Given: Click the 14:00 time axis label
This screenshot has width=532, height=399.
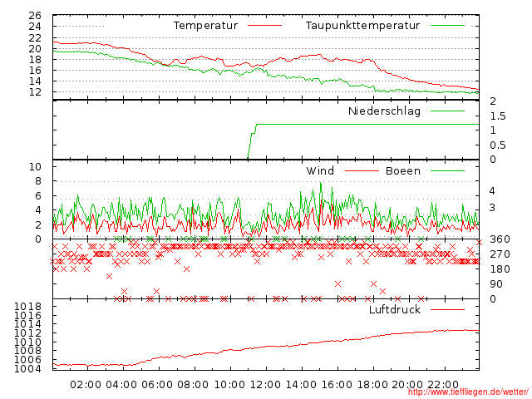Looking at the screenshot, I should [x=301, y=385].
